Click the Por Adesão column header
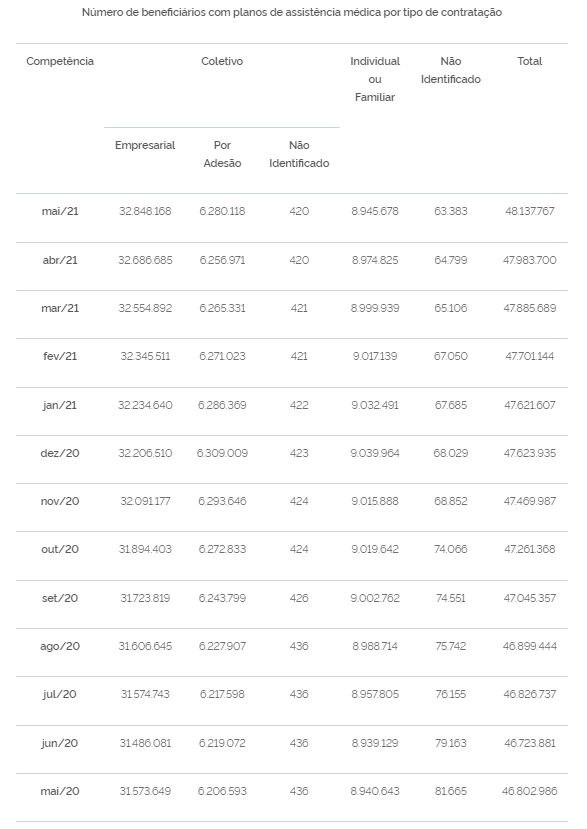 click(x=222, y=154)
